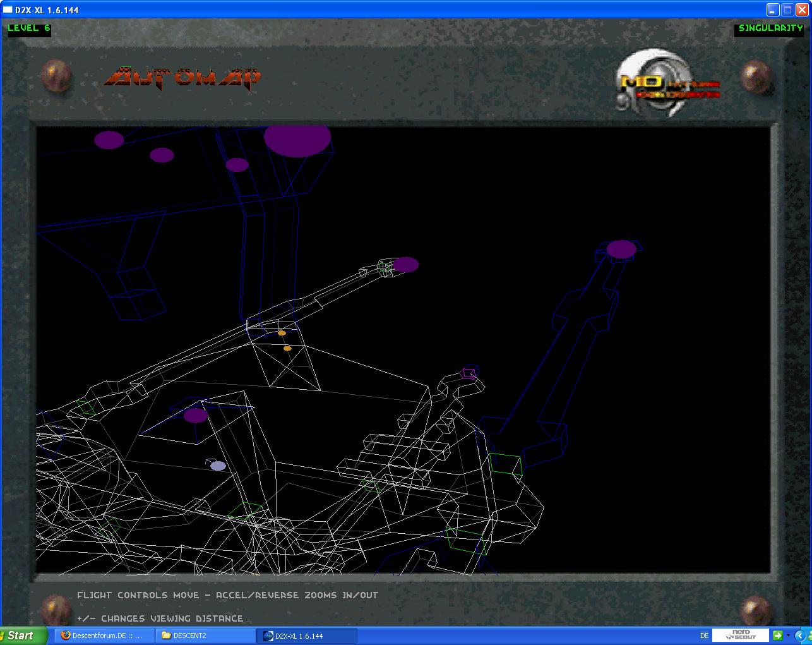Screen dimensions: 812x645
Task: Minimize the D2X-XL window
Action: point(773,10)
